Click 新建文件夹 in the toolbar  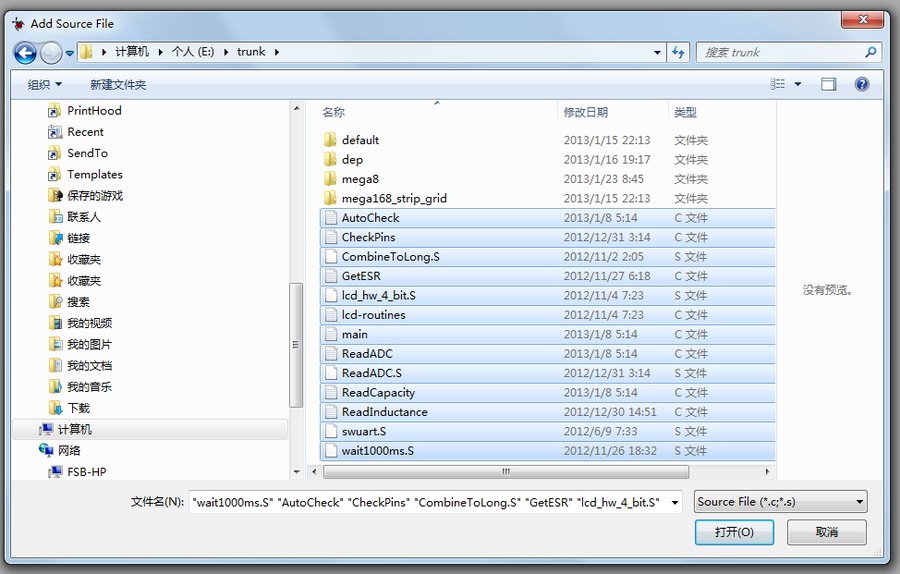[118, 85]
